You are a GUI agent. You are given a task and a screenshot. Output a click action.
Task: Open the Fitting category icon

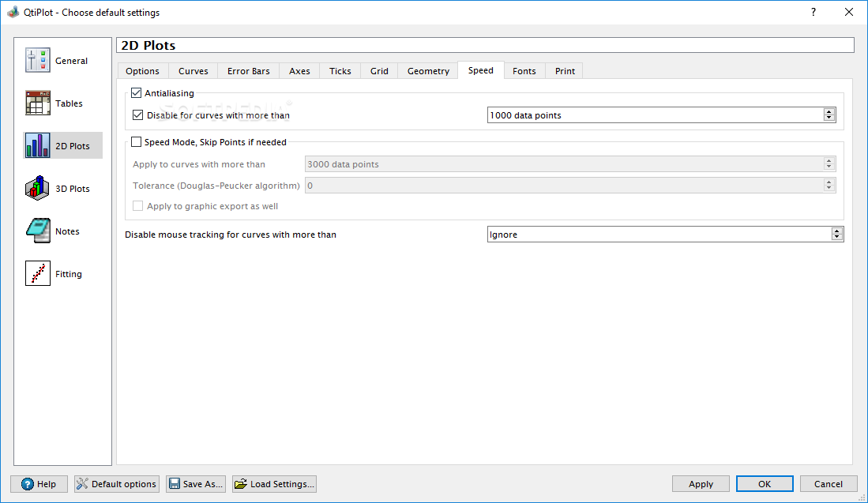38,273
